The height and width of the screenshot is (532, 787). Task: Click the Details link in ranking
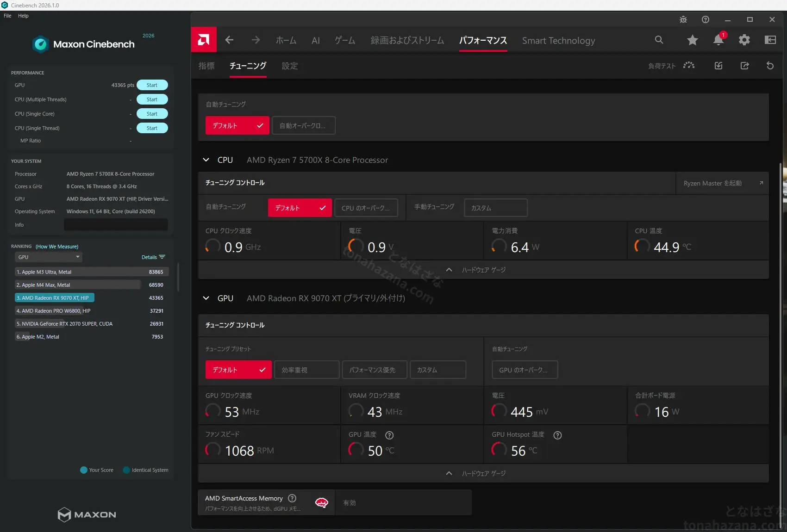tap(149, 257)
